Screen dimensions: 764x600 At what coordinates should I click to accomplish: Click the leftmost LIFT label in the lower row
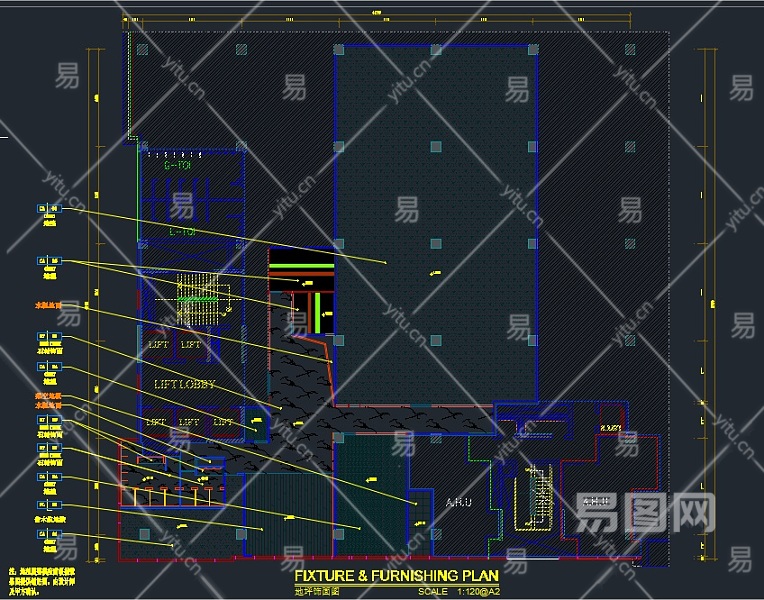156,423
